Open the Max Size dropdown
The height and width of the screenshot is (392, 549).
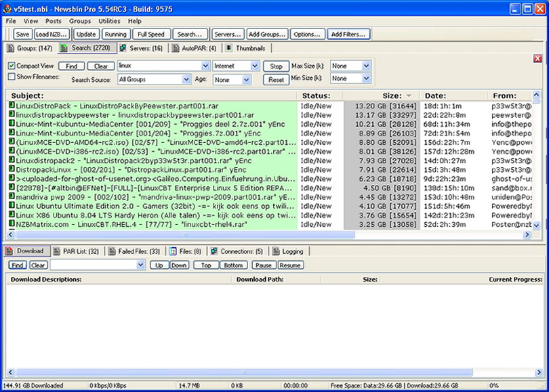click(366, 66)
